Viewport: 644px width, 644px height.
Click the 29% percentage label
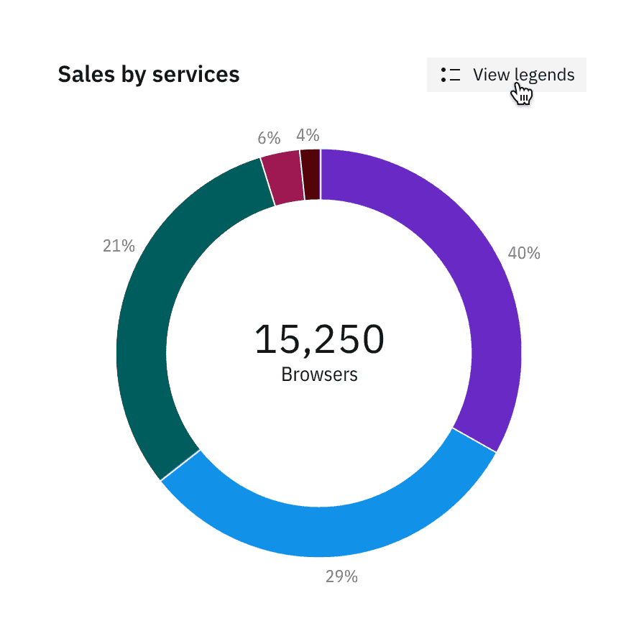(341, 576)
